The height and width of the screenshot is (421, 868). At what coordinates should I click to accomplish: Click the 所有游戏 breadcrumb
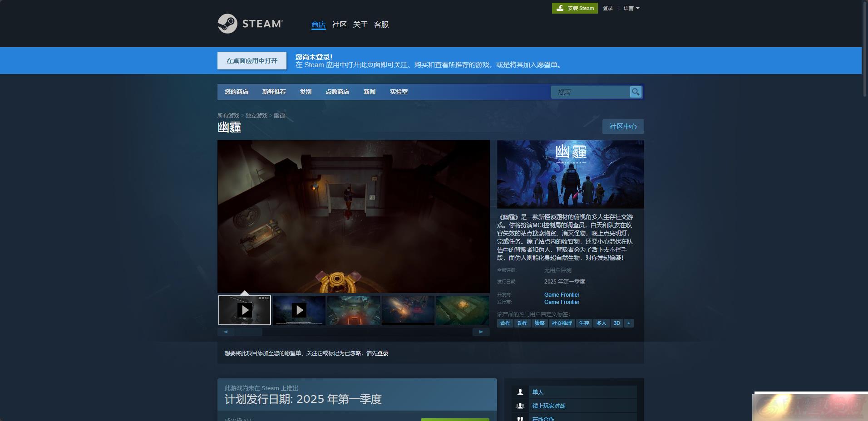click(x=228, y=116)
